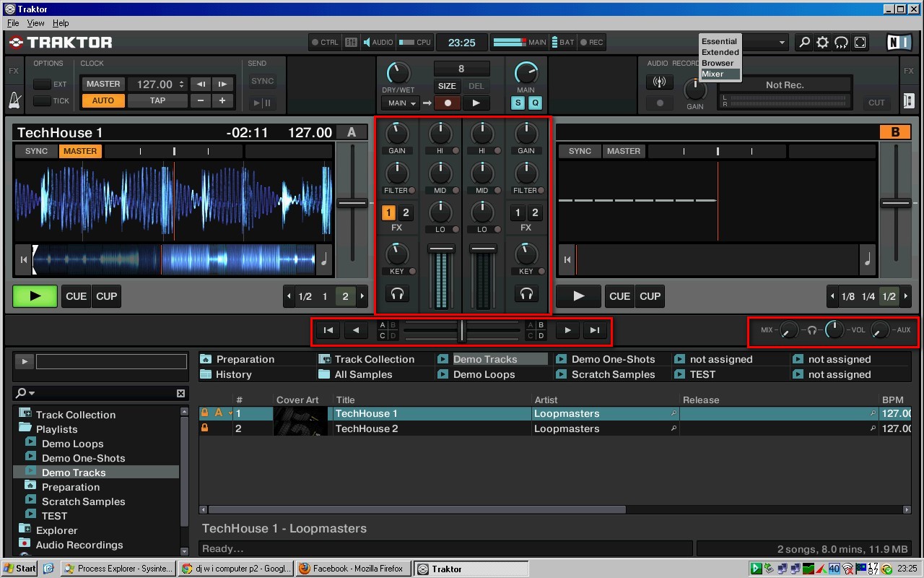Image resolution: width=924 pixels, height=578 pixels.
Task: Click the Deck A green play button
Action: (35, 296)
